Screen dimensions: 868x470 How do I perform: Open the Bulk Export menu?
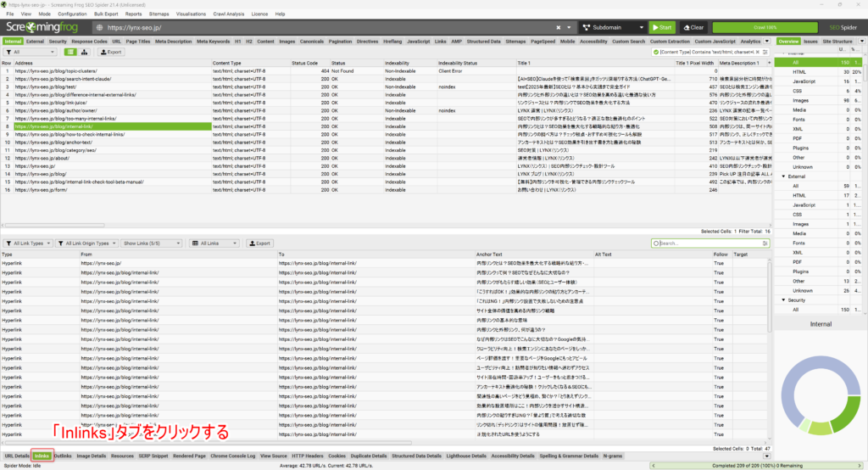pyautogui.click(x=105, y=14)
